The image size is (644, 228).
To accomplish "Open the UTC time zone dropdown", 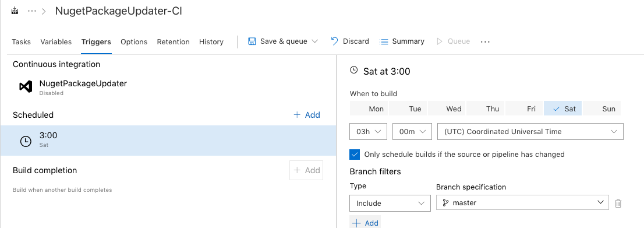I will tap(530, 132).
